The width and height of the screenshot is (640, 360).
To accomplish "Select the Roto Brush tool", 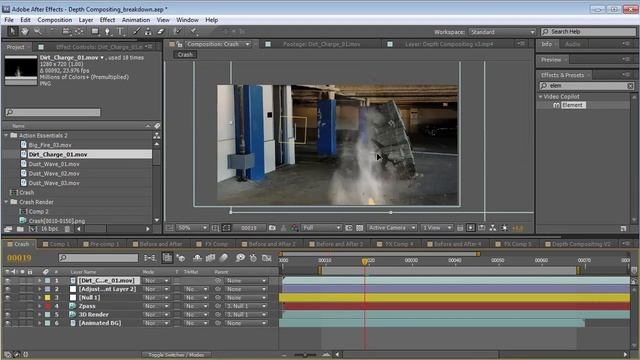I will pos(177,31).
